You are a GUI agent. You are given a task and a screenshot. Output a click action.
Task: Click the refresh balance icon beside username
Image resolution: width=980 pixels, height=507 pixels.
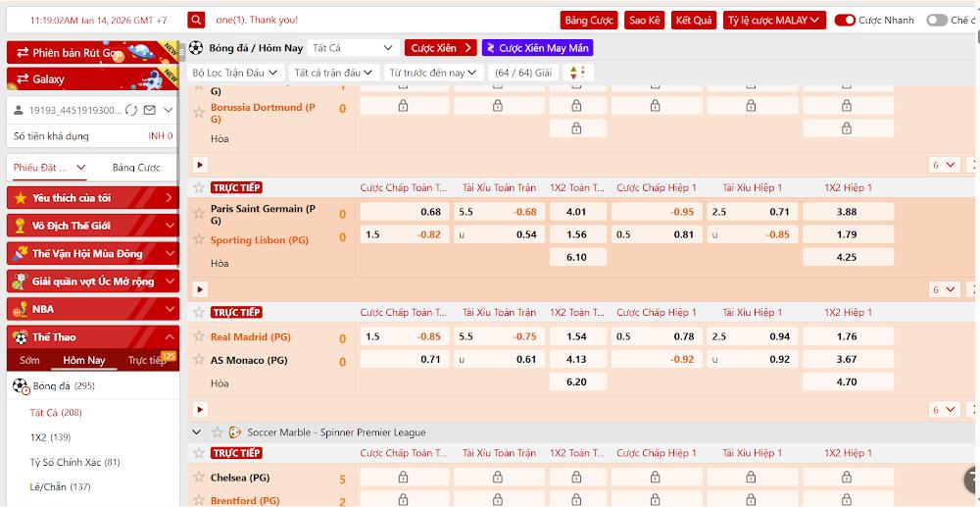[x=130, y=110]
